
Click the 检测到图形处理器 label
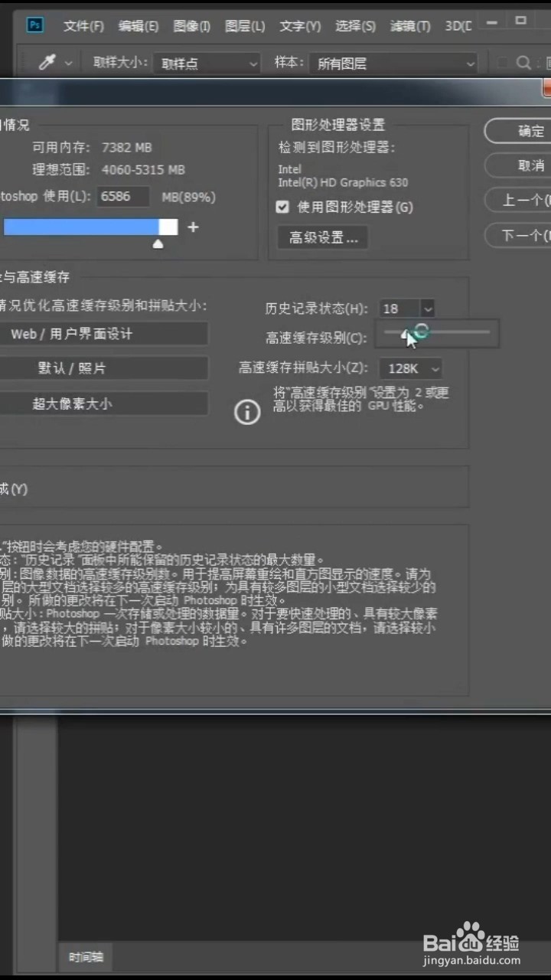[337, 147]
